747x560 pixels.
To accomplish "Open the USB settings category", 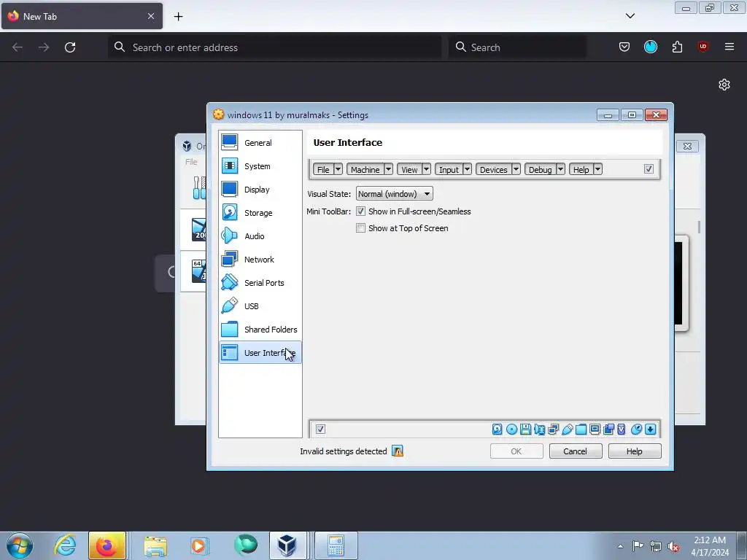I will click(x=260, y=306).
